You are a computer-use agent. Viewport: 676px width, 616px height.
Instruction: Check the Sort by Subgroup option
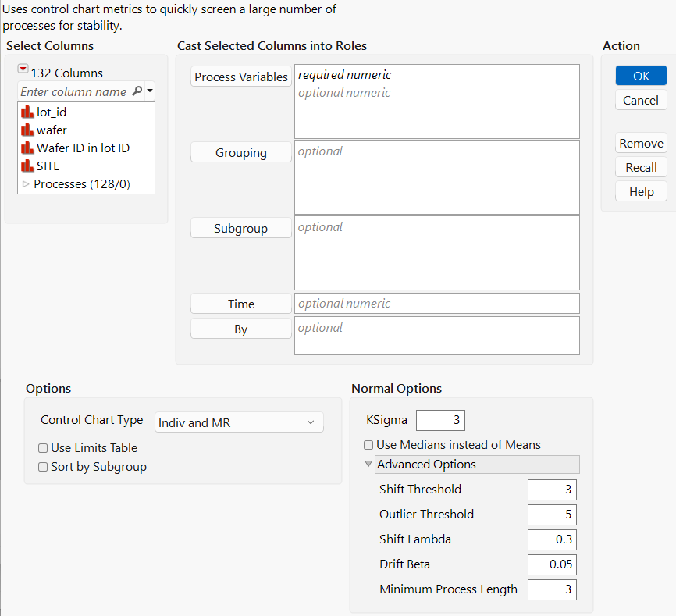pyautogui.click(x=44, y=467)
